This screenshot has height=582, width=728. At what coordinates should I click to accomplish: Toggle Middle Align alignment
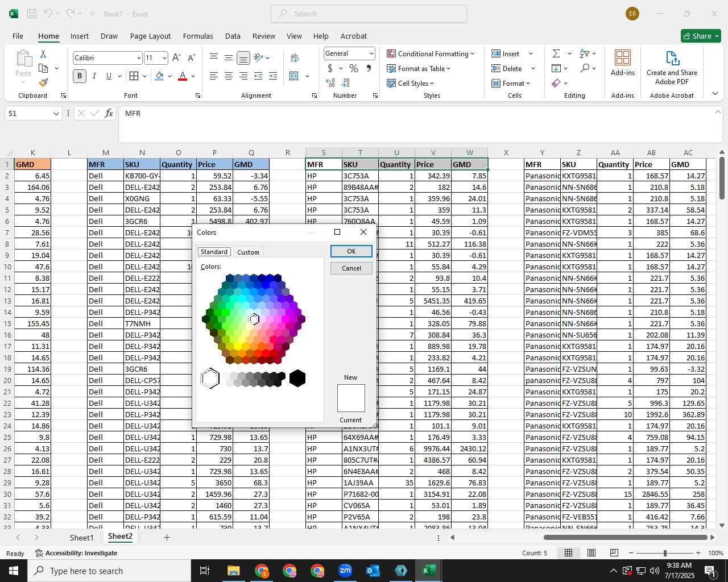point(229,58)
